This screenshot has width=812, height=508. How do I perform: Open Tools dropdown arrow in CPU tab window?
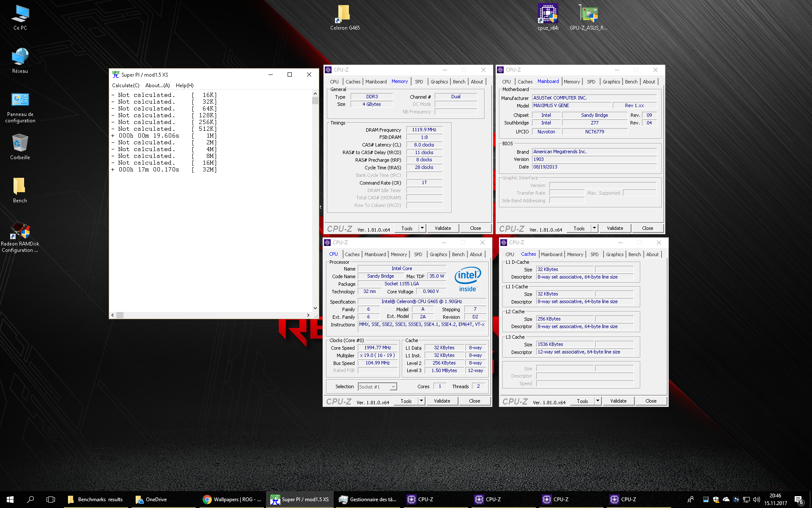(421, 401)
